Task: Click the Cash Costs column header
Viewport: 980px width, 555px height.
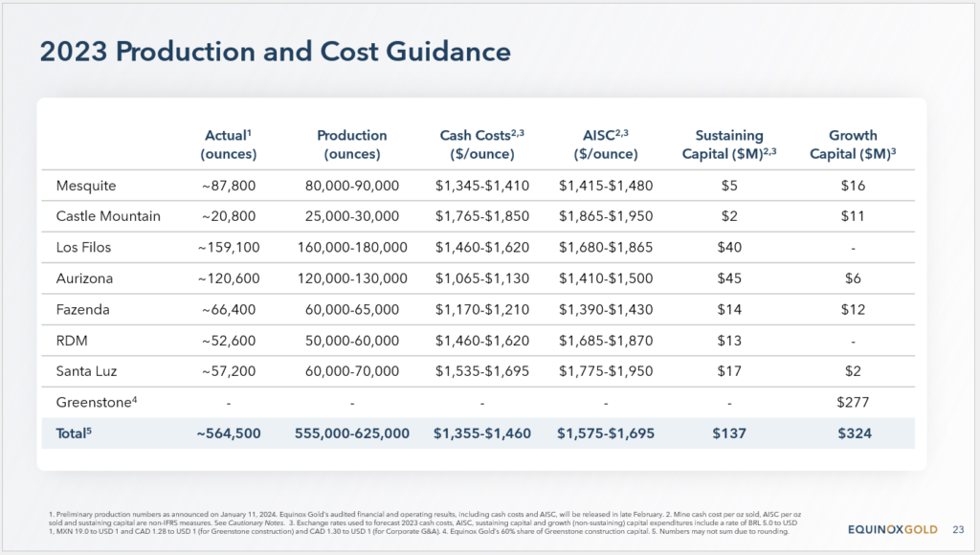Action: pyautogui.click(x=482, y=144)
